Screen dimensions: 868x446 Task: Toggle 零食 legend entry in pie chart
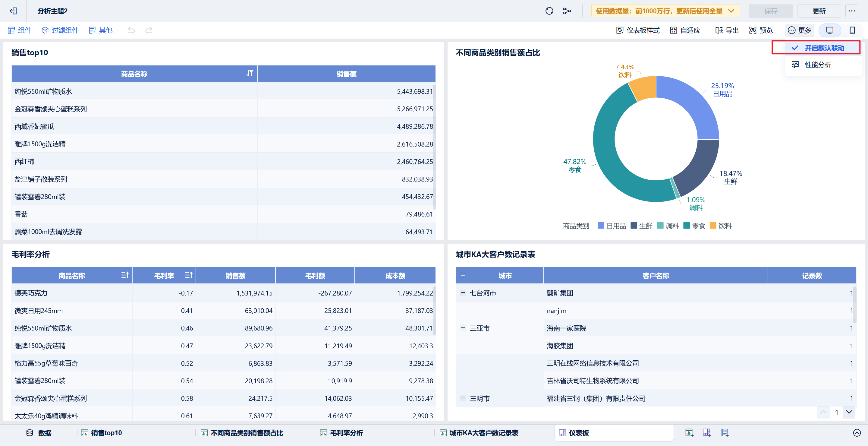pyautogui.click(x=694, y=226)
